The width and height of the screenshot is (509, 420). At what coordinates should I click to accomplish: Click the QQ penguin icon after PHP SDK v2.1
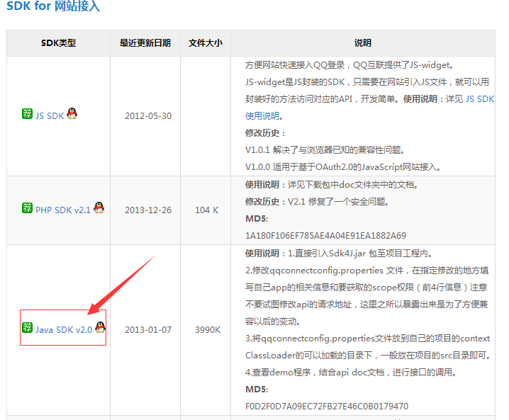tap(99, 208)
